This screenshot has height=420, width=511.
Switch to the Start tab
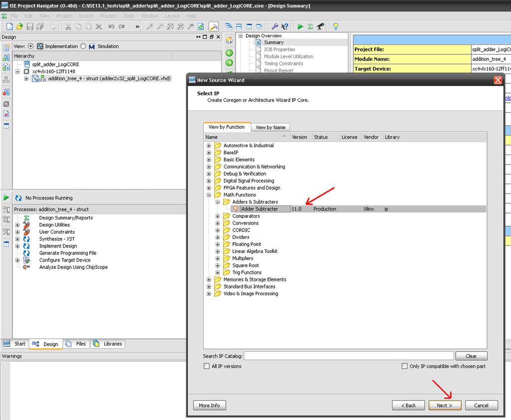(14, 344)
